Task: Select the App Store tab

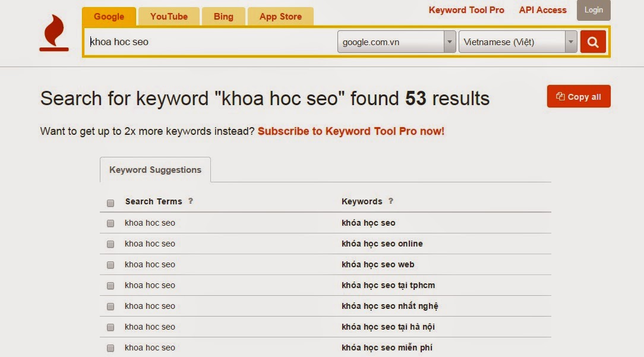Action: [280, 17]
